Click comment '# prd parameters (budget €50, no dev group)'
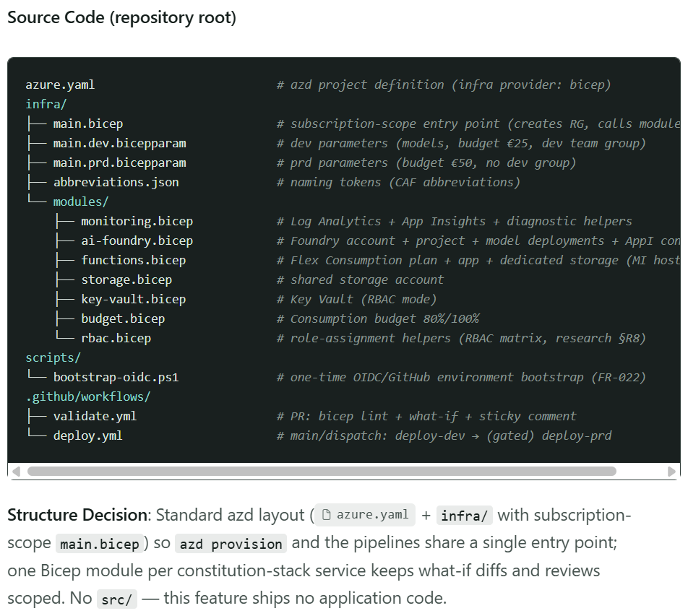 click(x=426, y=162)
